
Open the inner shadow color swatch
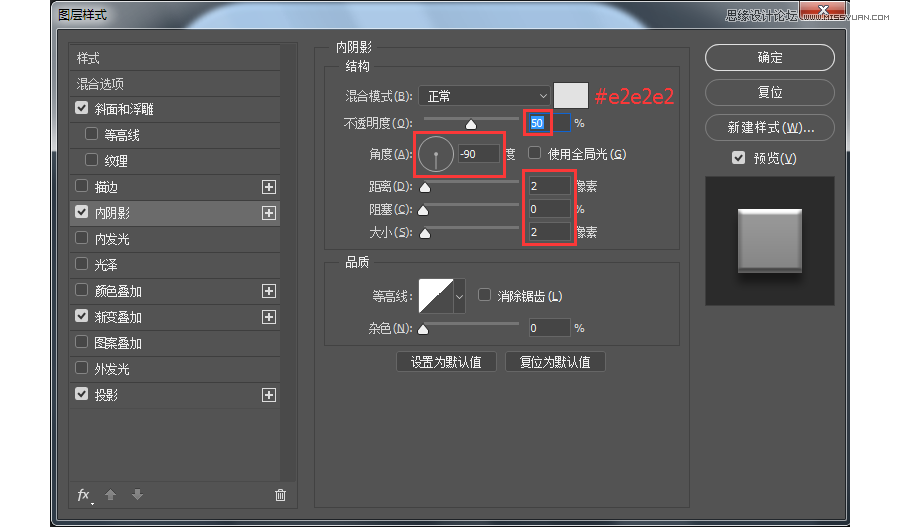point(571,95)
